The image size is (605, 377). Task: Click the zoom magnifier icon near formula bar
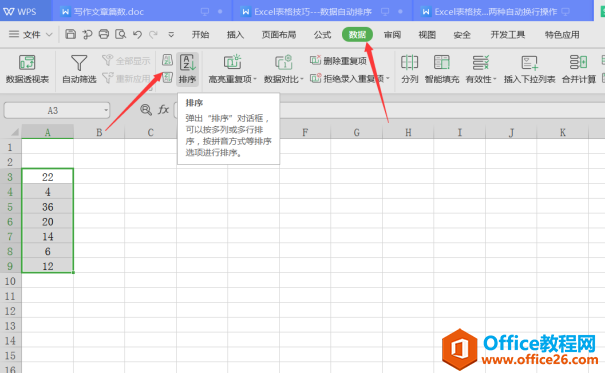[x=146, y=110]
